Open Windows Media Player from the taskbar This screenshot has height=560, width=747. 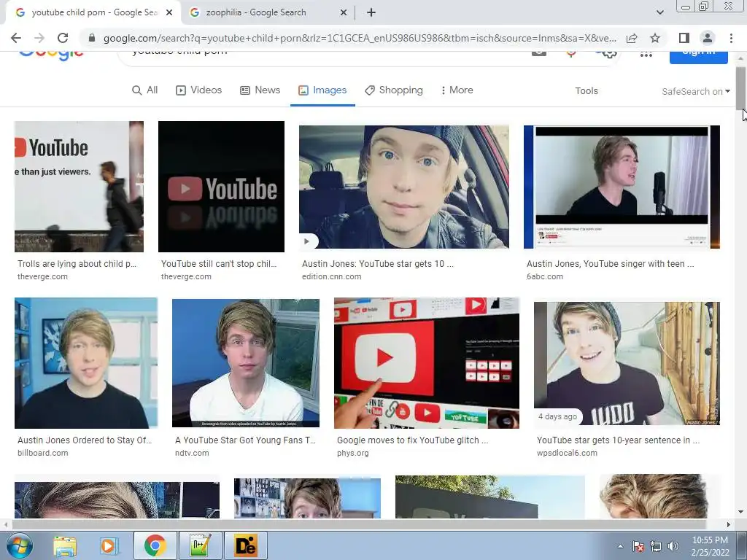109,545
